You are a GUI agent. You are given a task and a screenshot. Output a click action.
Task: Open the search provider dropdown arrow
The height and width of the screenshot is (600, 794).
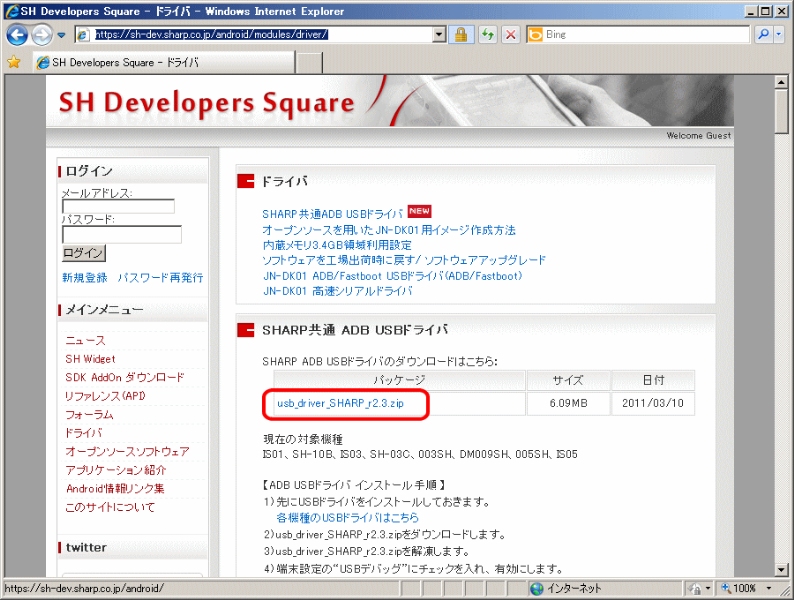[x=779, y=34]
